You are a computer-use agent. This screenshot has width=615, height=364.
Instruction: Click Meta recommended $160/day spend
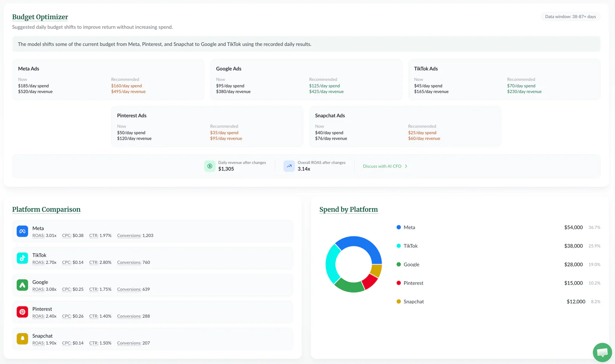[126, 86]
